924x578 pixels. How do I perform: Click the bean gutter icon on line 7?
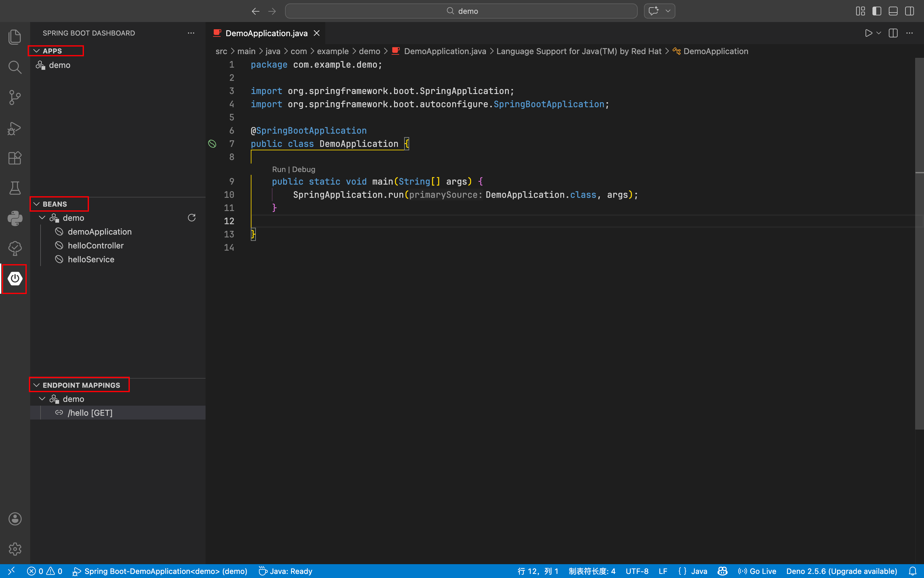[x=212, y=144]
